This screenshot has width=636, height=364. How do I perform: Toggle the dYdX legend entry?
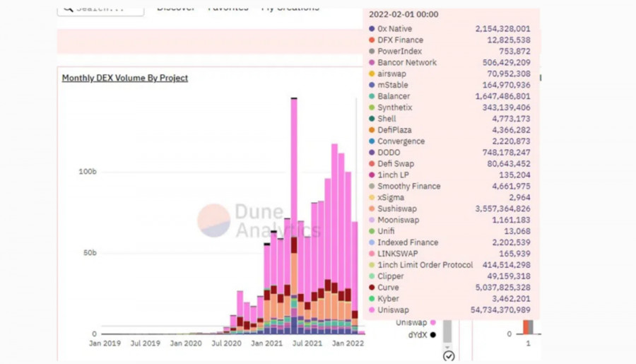click(x=422, y=335)
